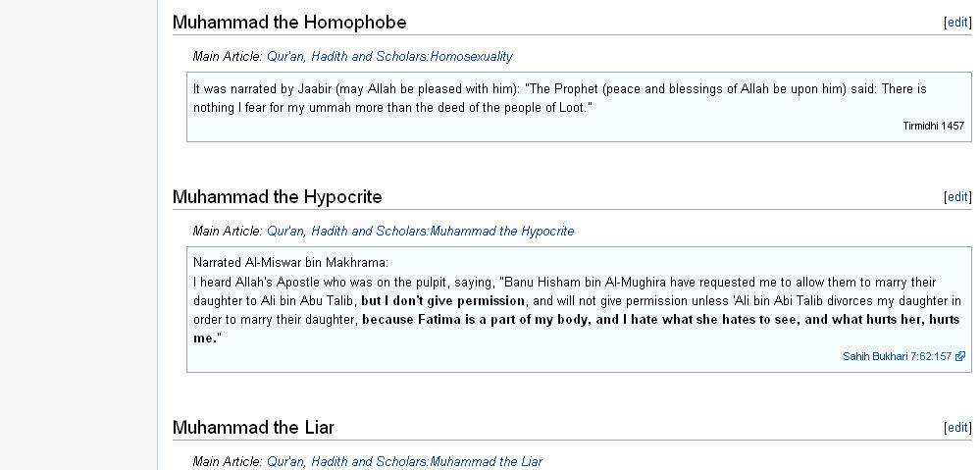The height and width of the screenshot is (470, 980).
Task: Click "Main Article:" label under Liar heading
Action: coord(228,462)
